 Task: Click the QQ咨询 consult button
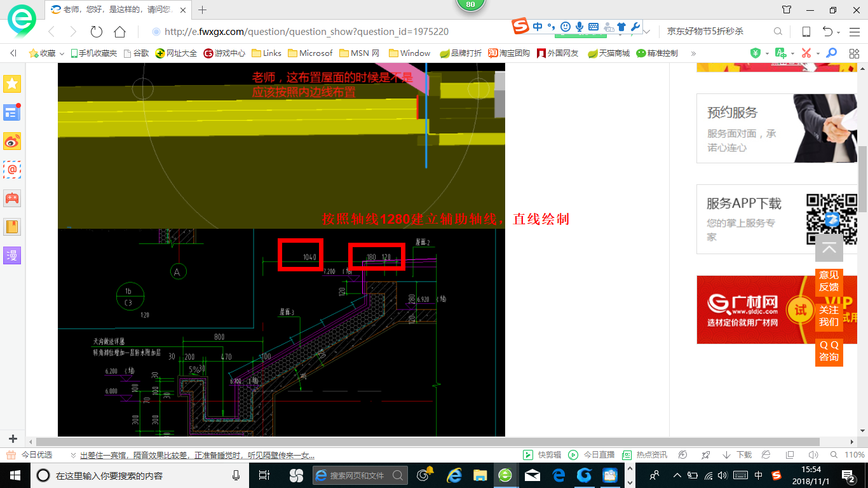(829, 351)
